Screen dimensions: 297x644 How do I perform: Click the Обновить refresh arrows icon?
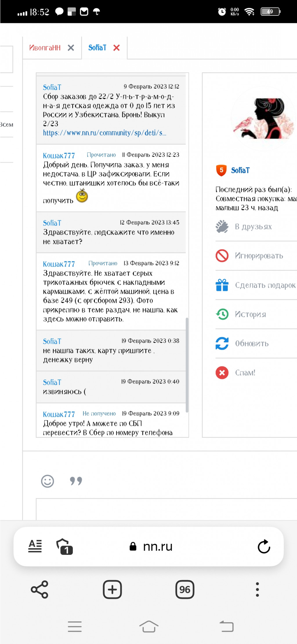coord(222,343)
